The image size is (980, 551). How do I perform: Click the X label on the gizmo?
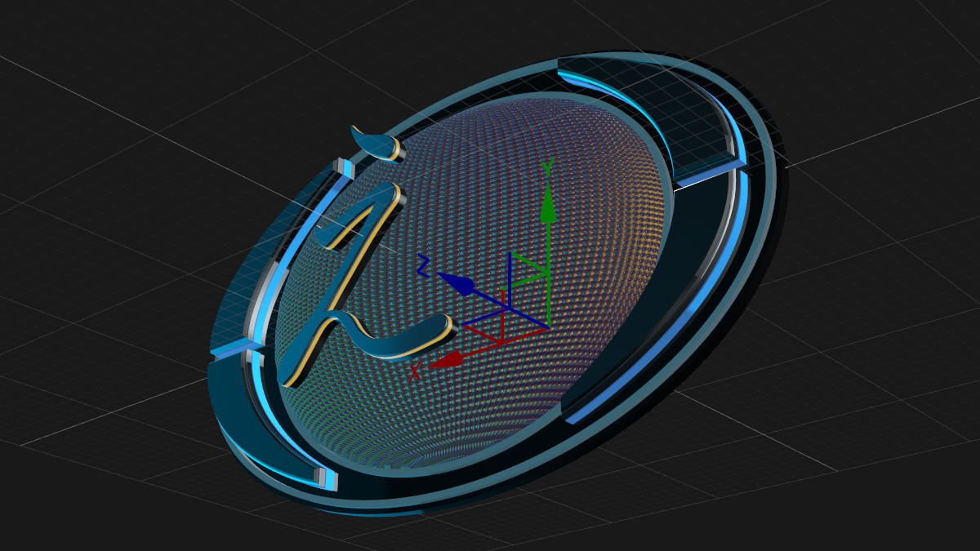415,371
